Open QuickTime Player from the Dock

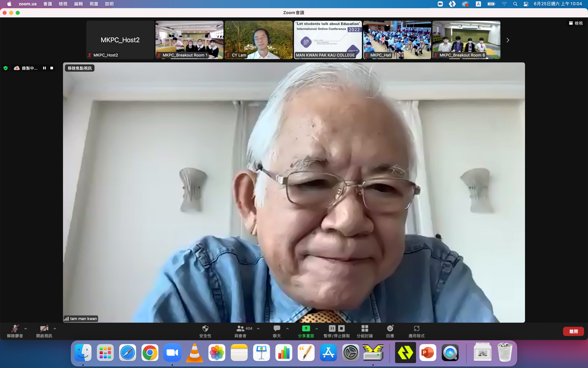[x=450, y=353]
